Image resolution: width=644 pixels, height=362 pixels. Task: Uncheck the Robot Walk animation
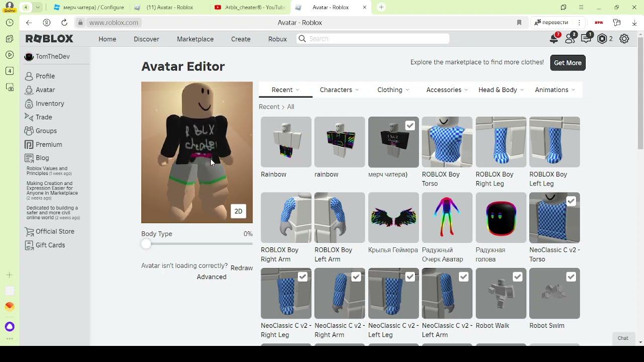[x=518, y=277]
